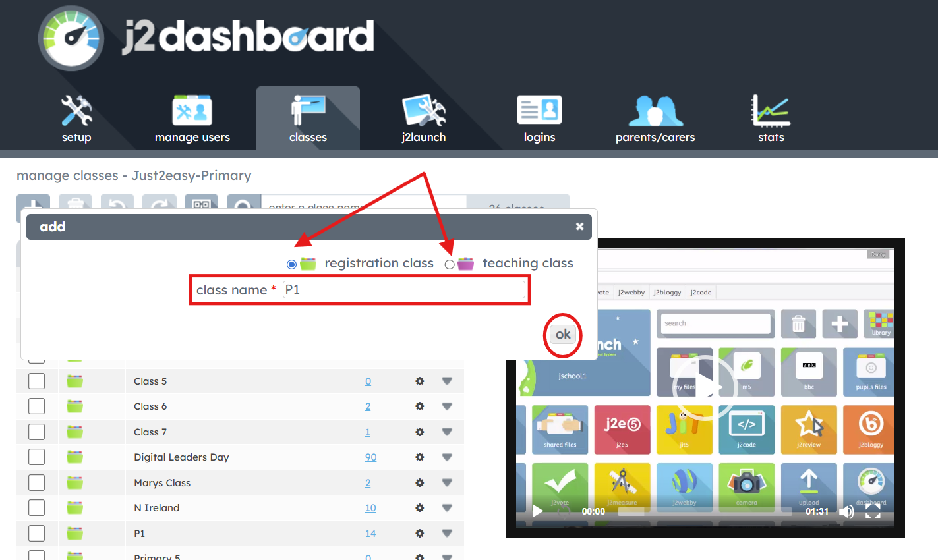Tick the N Ireland checkbox
Viewport: 938px width, 560px height.
click(37, 508)
